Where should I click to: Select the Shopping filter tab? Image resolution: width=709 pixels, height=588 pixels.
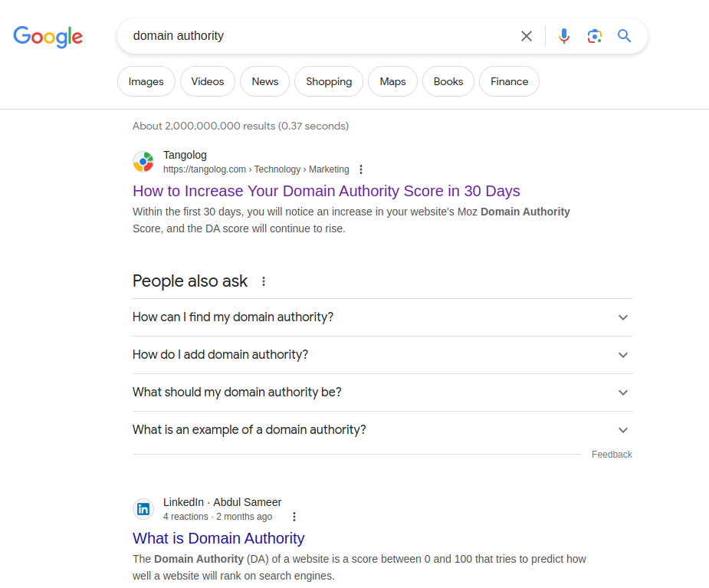tap(329, 81)
